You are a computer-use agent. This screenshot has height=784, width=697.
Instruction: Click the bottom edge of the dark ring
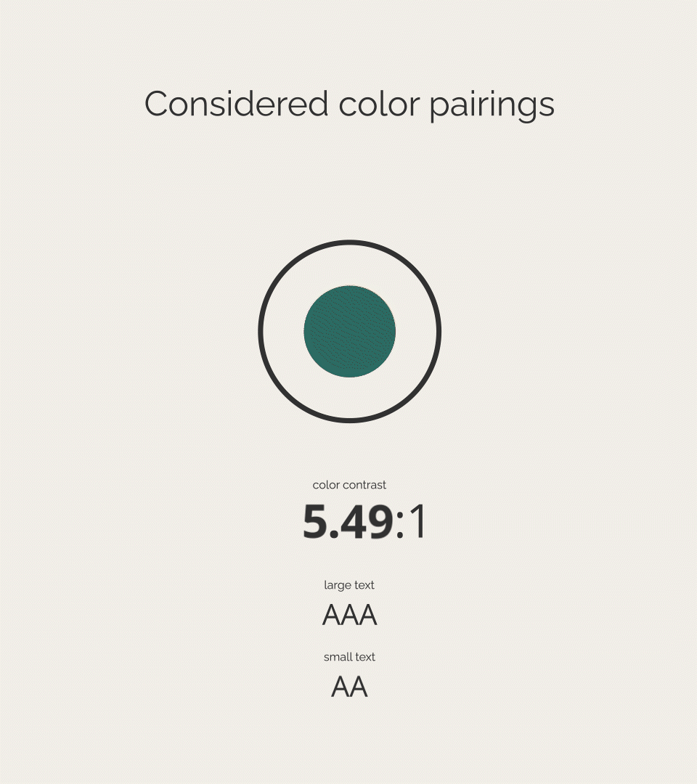[349, 420]
